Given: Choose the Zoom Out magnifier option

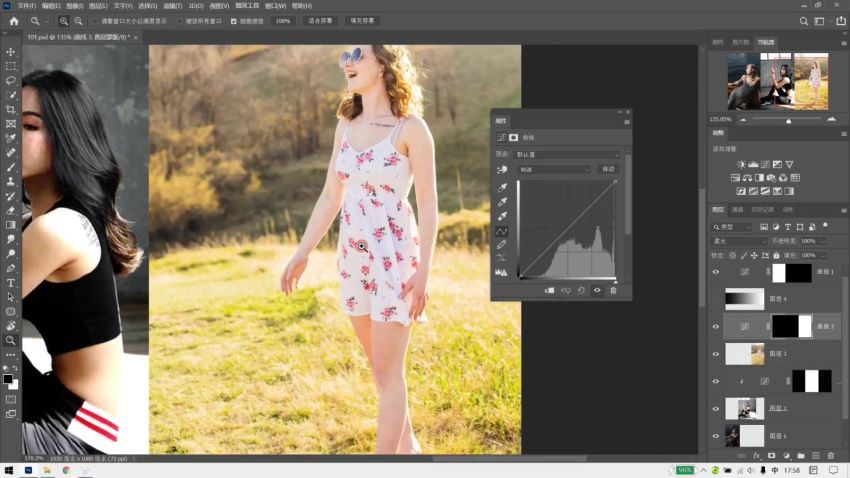Looking at the screenshot, I should [79, 21].
